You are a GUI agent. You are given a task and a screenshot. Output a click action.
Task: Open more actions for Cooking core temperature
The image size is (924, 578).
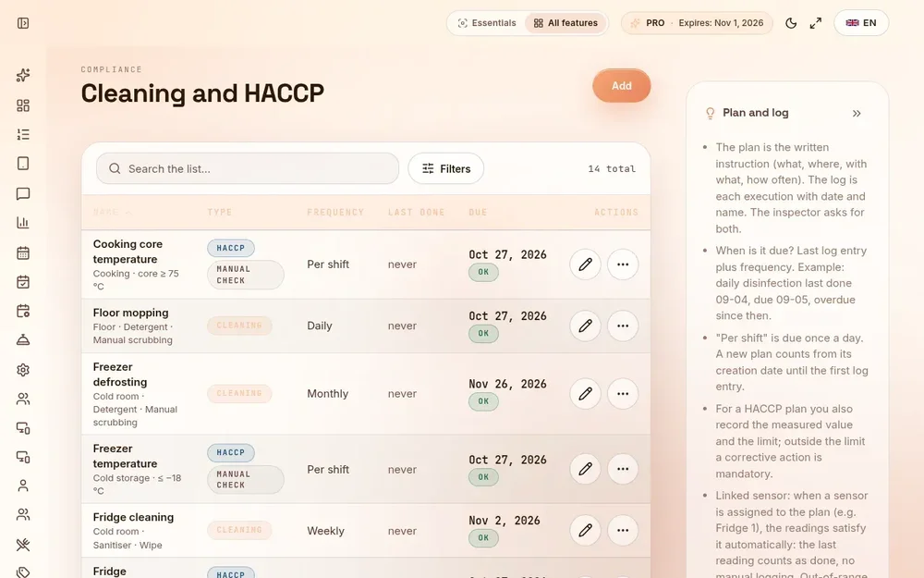pos(623,264)
